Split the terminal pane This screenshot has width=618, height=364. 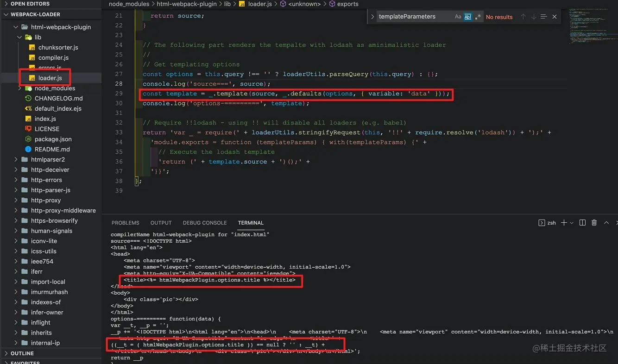(583, 223)
